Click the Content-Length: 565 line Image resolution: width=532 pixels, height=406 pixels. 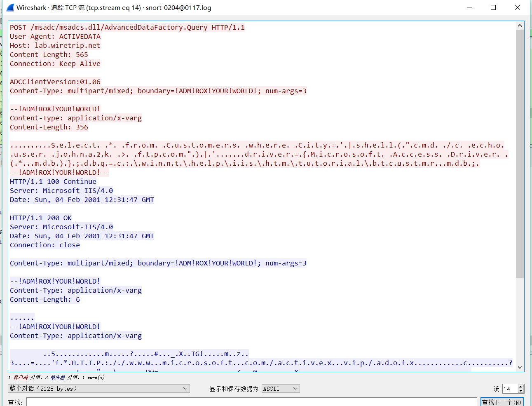click(x=49, y=54)
